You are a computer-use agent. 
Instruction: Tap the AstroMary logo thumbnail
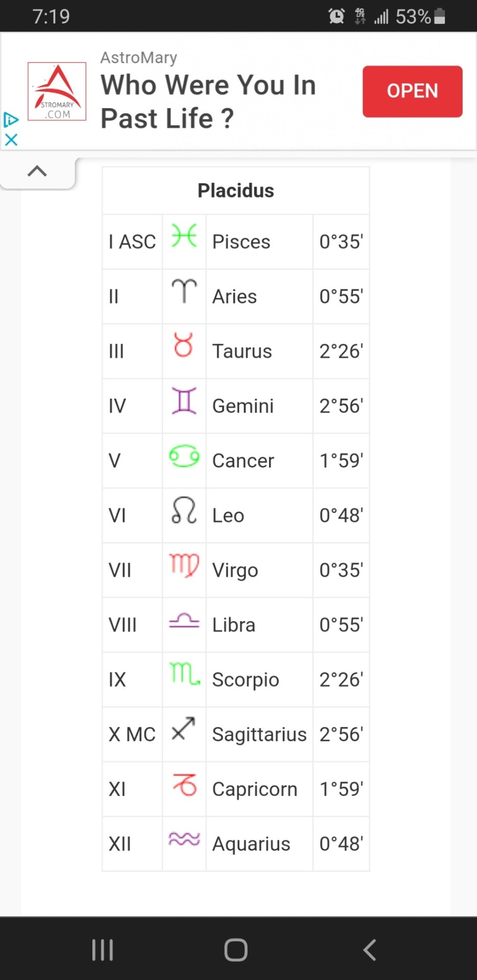pyautogui.click(x=57, y=91)
